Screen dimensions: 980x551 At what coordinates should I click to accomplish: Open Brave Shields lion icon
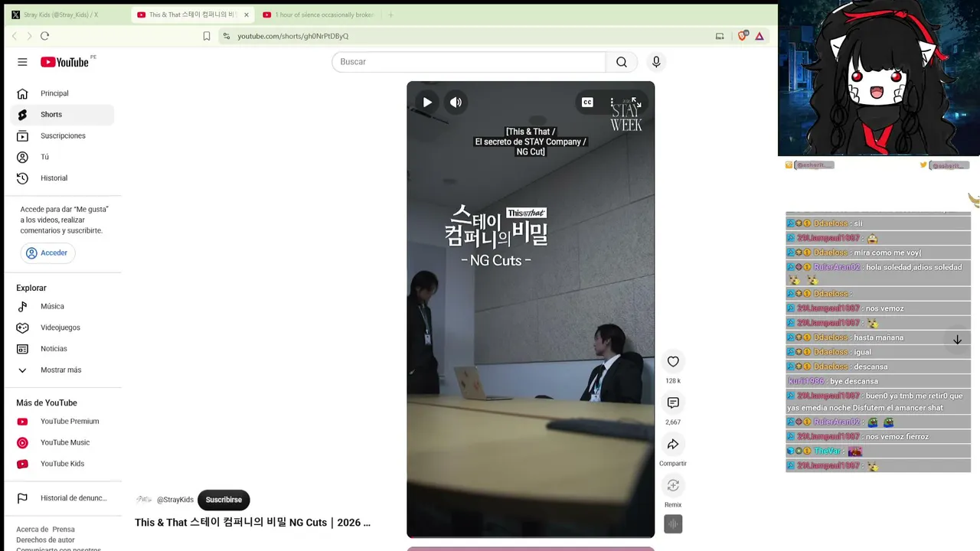pyautogui.click(x=742, y=36)
